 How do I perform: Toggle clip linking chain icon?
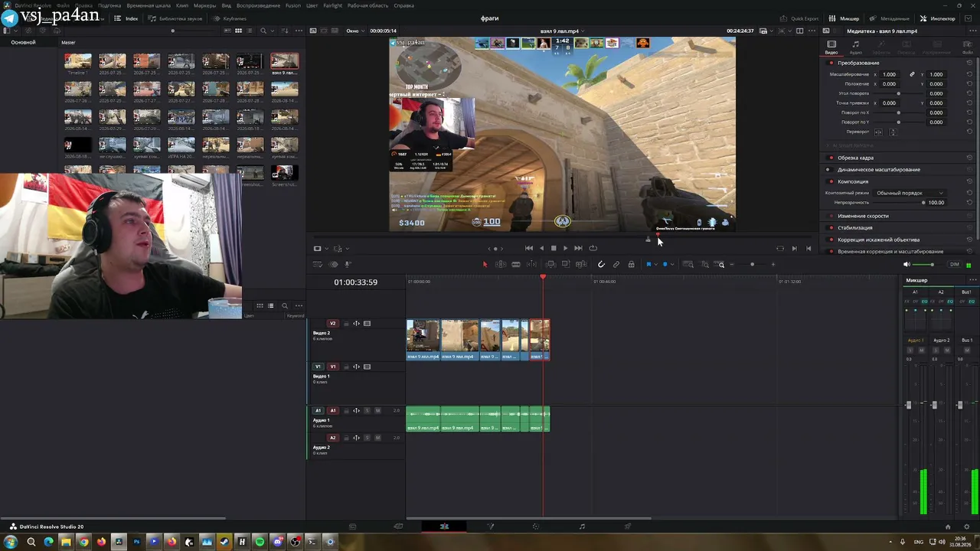click(616, 265)
